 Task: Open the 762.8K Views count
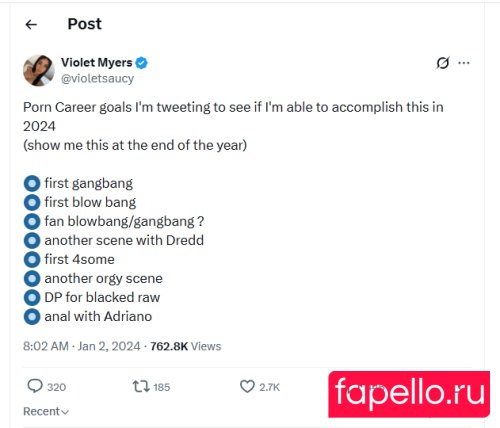pos(186,346)
